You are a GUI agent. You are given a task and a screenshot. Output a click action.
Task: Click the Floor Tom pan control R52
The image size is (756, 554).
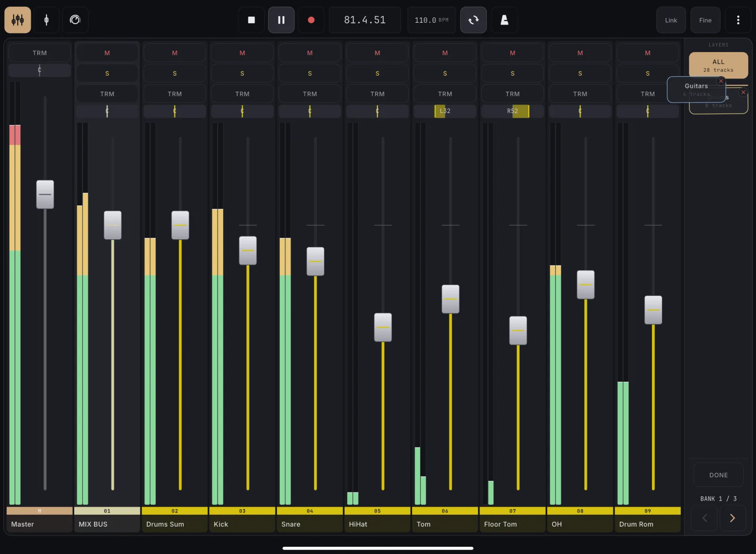click(x=513, y=111)
